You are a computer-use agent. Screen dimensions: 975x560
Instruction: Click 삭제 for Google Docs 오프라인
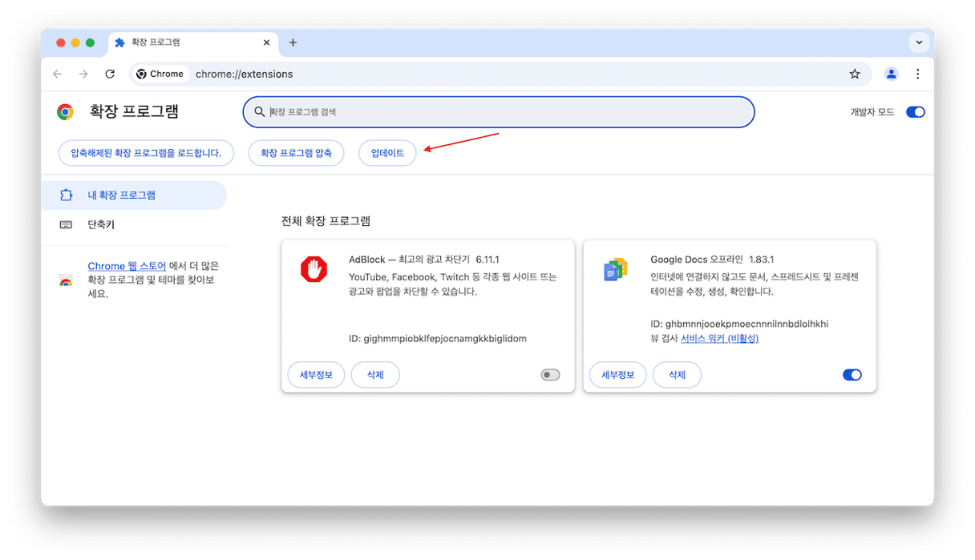pos(677,375)
